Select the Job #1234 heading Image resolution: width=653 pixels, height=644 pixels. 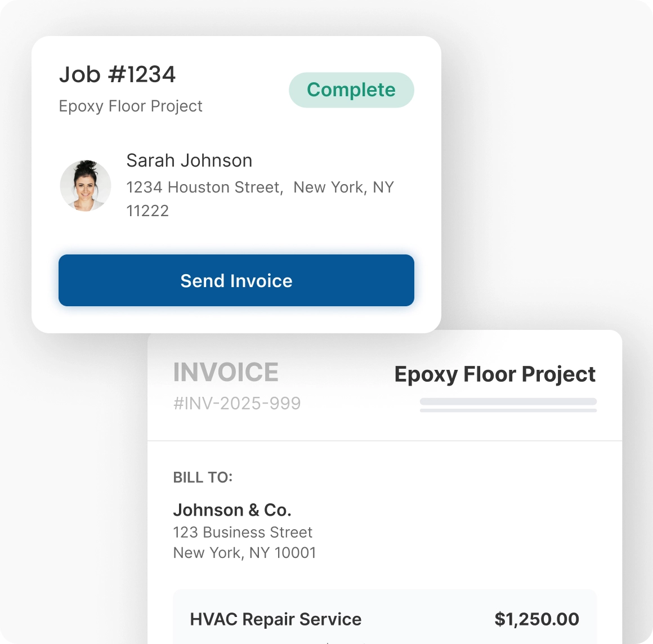[118, 74]
